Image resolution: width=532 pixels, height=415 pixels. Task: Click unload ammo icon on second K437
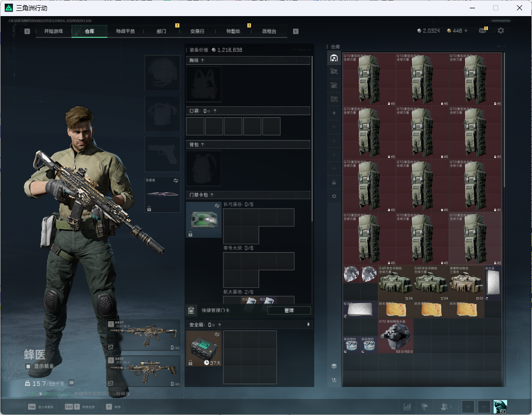coord(110,383)
